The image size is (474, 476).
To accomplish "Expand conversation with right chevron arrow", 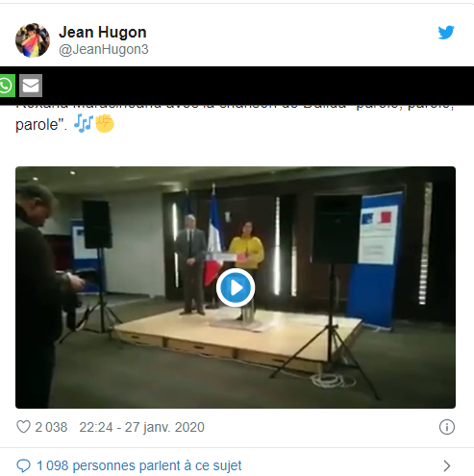I will (447, 465).
